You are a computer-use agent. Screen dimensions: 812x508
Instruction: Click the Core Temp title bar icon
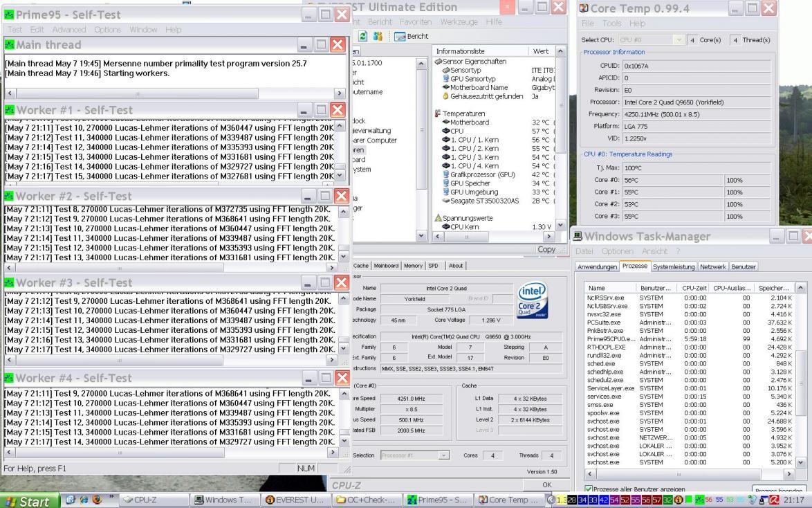[x=584, y=8]
